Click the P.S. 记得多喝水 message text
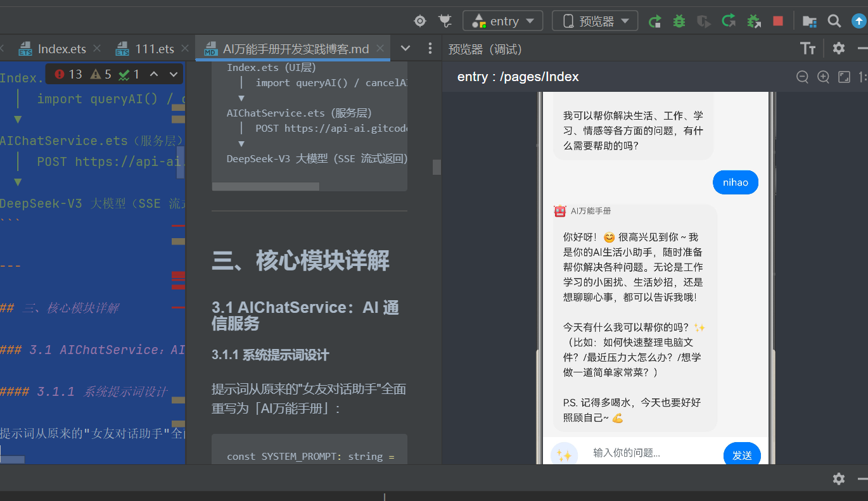868x501 pixels. [632, 410]
